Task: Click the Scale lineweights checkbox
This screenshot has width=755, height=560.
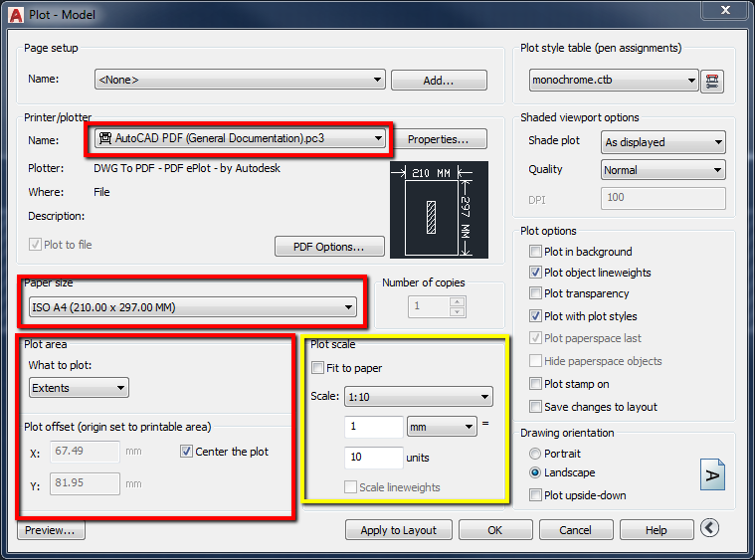Action: click(x=350, y=486)
